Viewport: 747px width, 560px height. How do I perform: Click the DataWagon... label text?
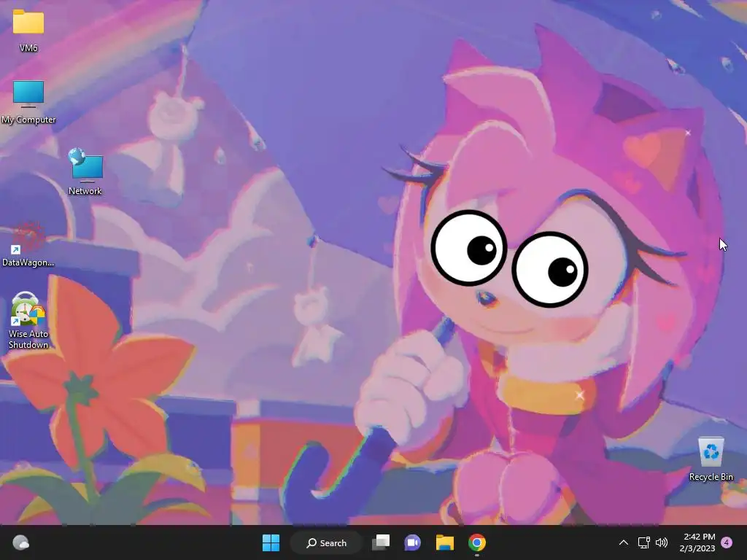pos(28,262)
